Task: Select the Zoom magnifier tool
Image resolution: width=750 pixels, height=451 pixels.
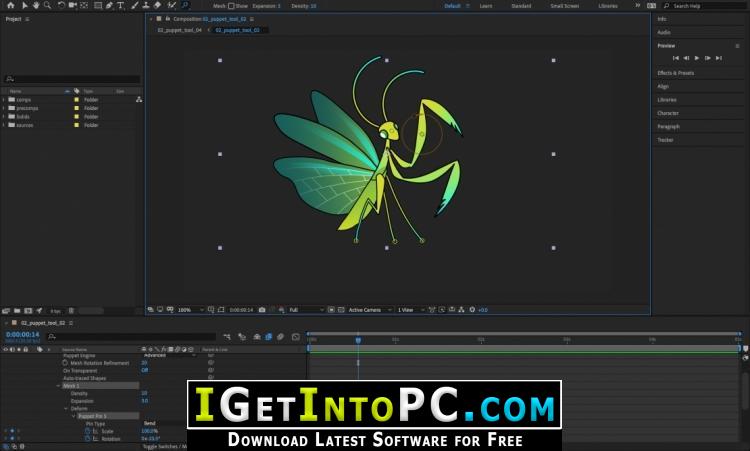Action: [x=47, y=6]
